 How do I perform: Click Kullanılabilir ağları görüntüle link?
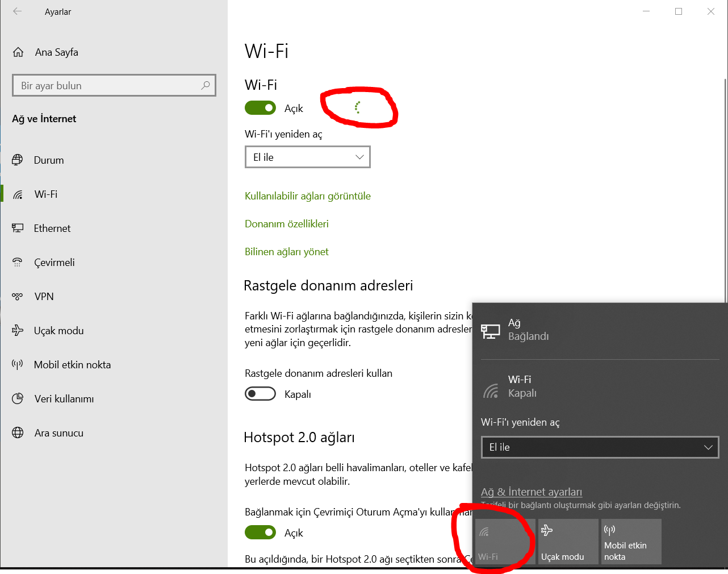click(x=308, y=196)
